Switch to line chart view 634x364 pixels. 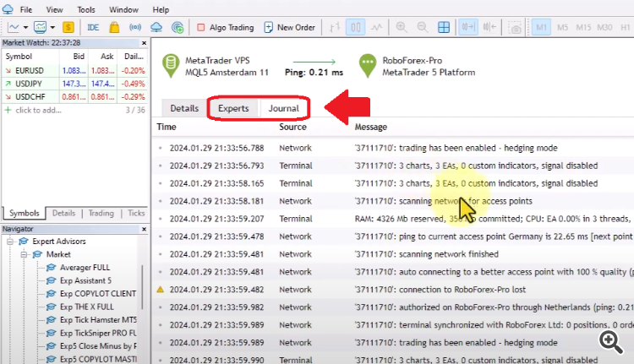tap(377, 28)
